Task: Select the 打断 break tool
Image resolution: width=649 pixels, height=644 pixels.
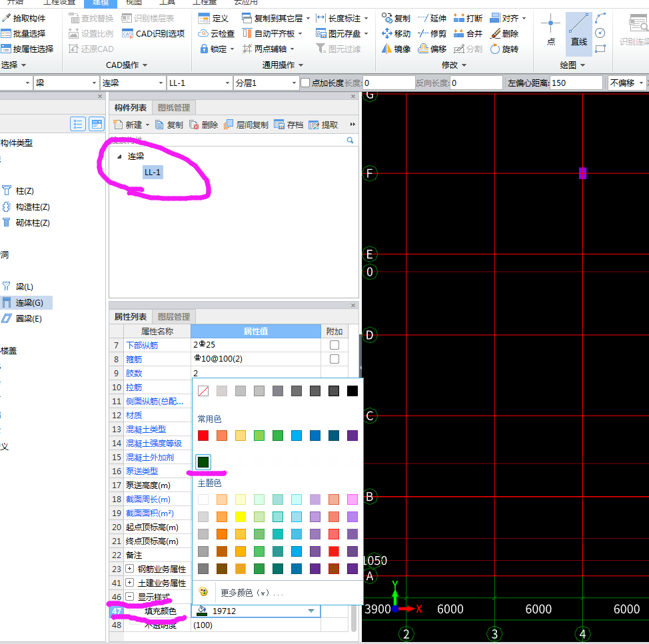Action: pyautogui.click(x=468, y=18)
